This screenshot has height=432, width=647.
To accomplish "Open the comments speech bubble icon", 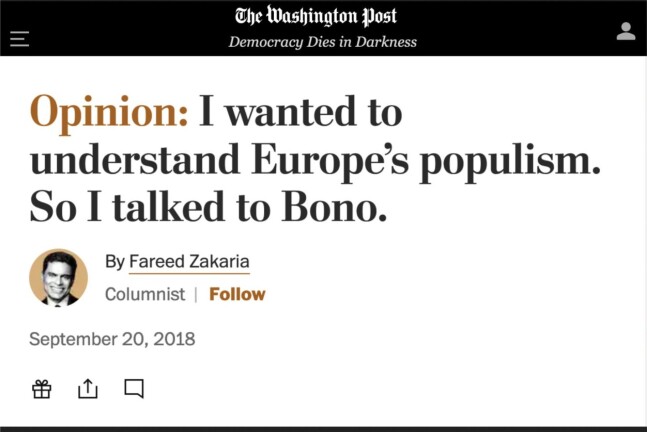I will tap(134, 389).
